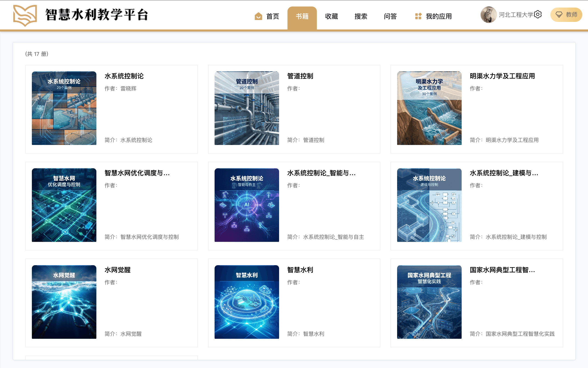Open 明渠水力学及工程应用 book cover

pos(429,108)
